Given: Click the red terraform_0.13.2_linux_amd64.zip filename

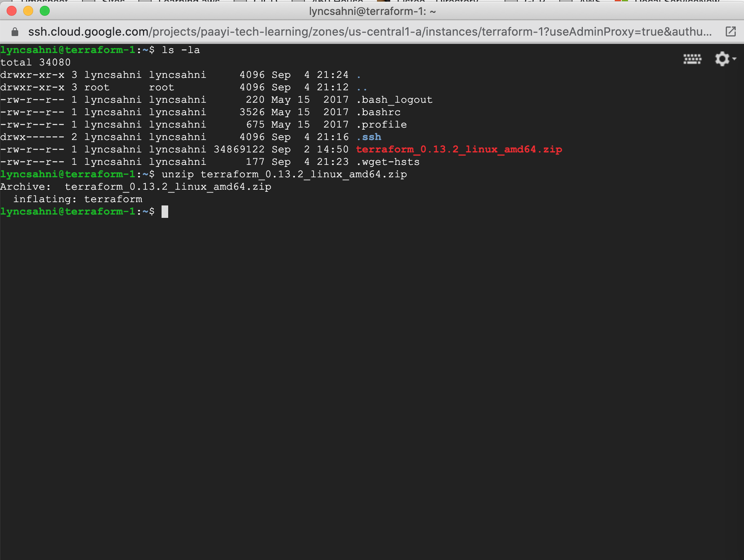Looking at the screenshot, I should 459,150.
